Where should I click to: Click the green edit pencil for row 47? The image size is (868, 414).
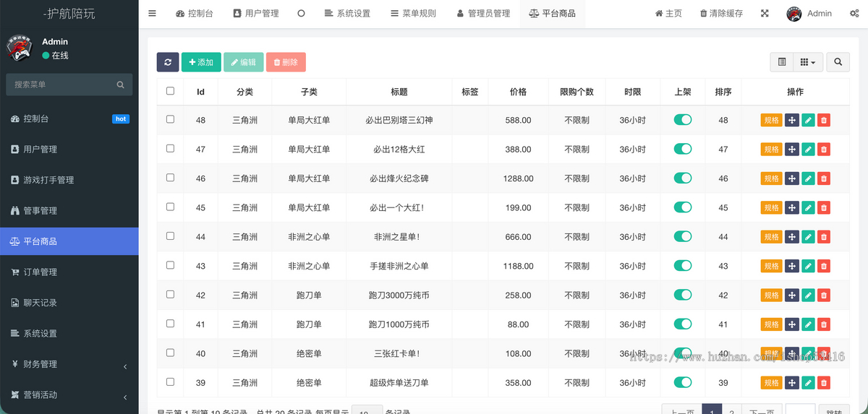808,150
